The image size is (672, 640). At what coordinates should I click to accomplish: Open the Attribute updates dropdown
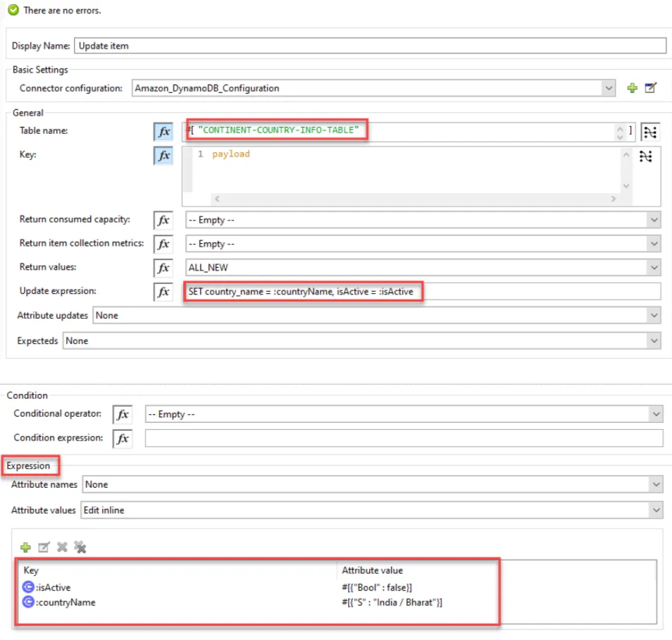pyautogui.click(x=654, y=315)
